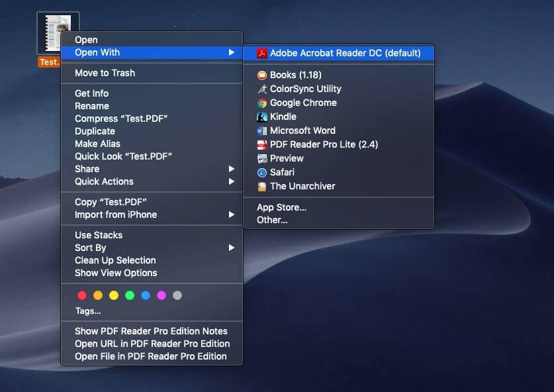Open the file with Google Chrome
The width and height of the screenshot is (554, 392).
click(x=338, y=103)
